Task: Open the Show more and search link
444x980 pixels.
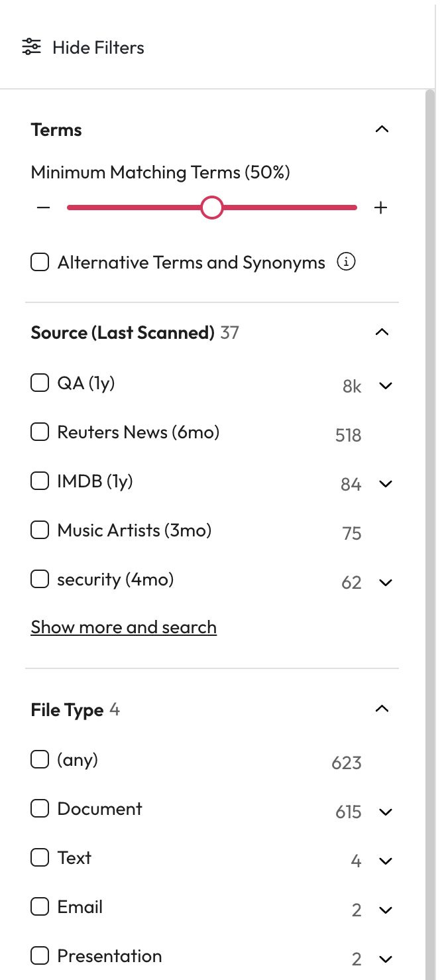Action: (x=123, y=627)
